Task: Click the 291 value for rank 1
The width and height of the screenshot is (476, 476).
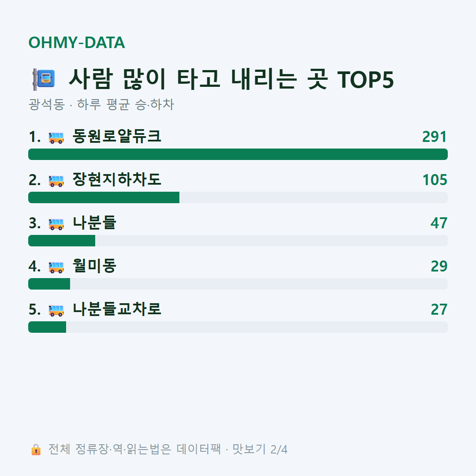Action: pyautogui.click(x=435, y=137)
